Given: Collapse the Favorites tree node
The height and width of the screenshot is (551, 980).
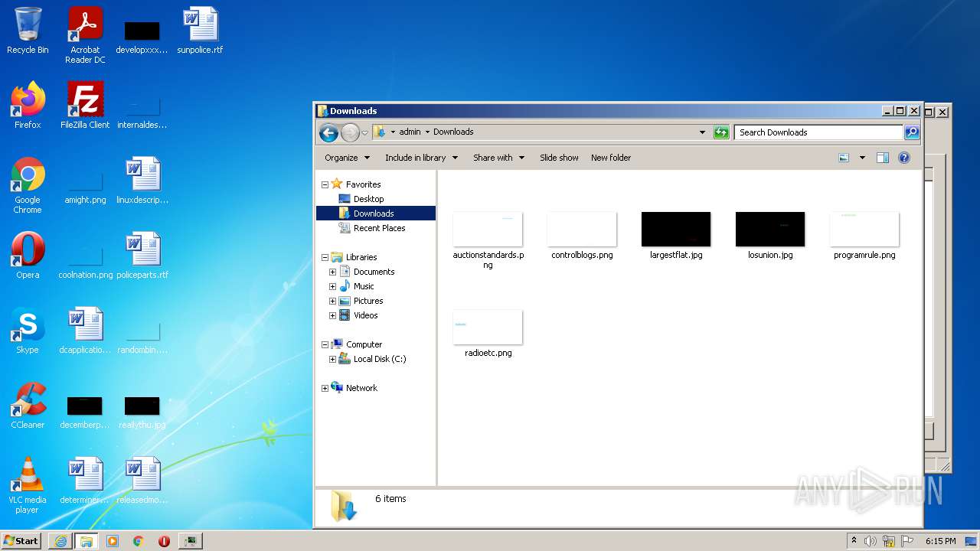Looking at the screenshot, I should 325,184.
